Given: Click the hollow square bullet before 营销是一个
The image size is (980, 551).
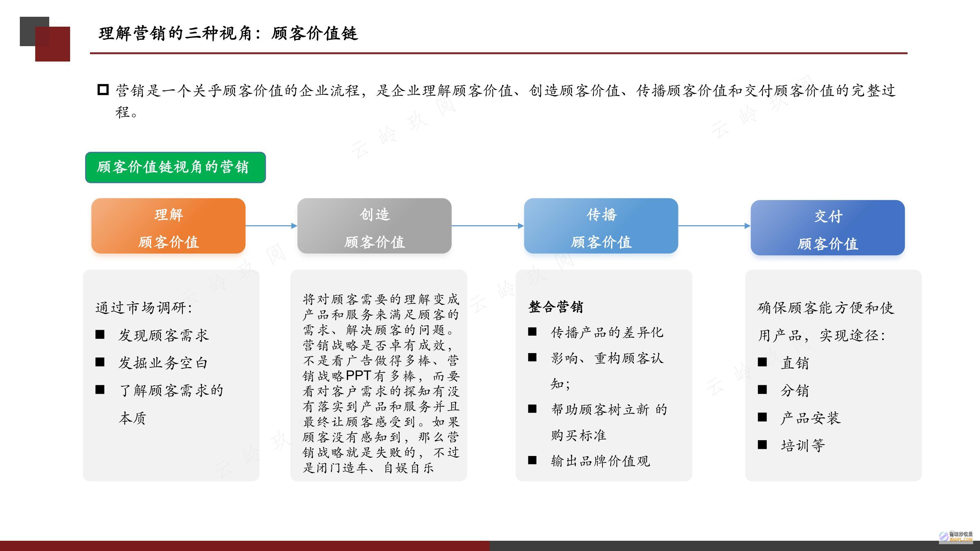Looking at the screenshot, I should pyautogui.click(x=103, y=90).
